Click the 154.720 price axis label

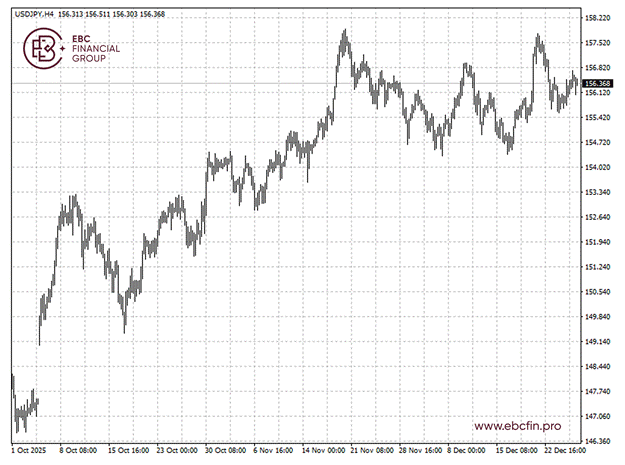(x=597, y=142)
